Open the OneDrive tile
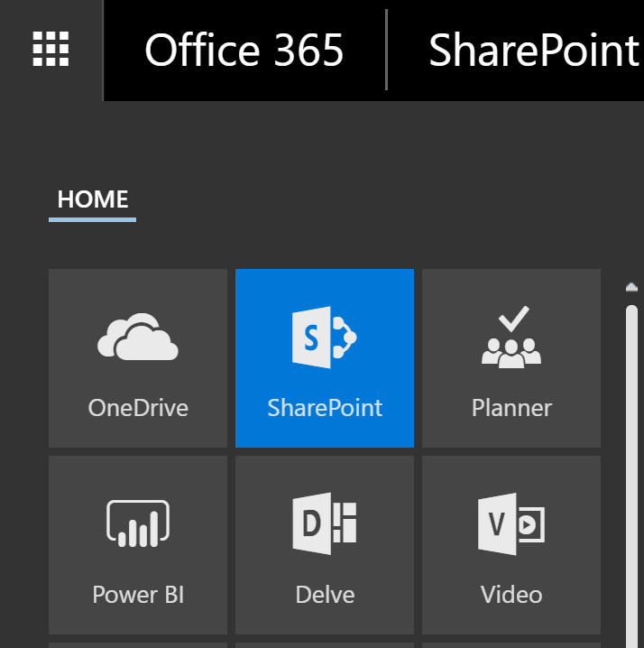The width and height of the screenshot is (644, 648). click(x=138, y=358)
